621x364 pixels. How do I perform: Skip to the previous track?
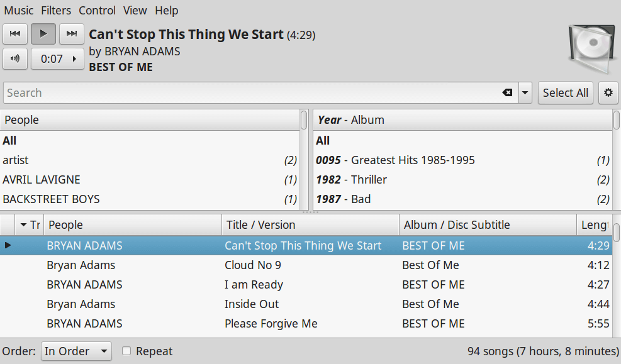(x=15, y=34)
